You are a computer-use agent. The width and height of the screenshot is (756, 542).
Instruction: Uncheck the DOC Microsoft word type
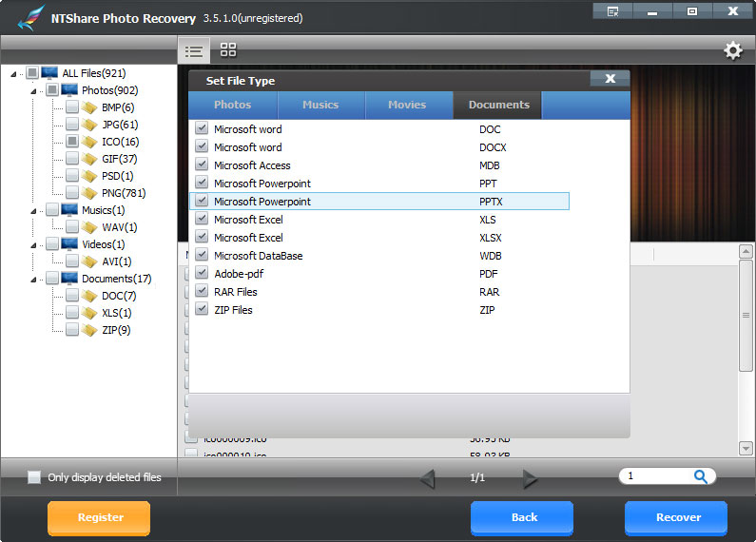click(x=202, y=128)
